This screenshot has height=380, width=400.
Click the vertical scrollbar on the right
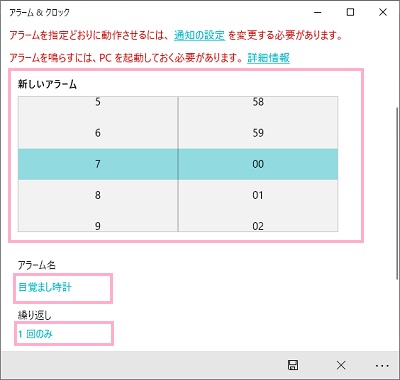coord(397,193)
